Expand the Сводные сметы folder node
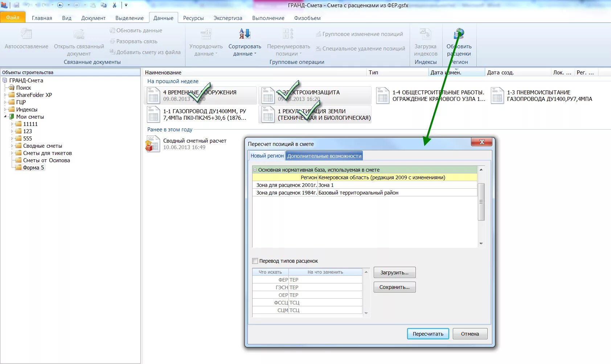Image resolution: width=611 pixels, height=364 pixels. point(12,146)
